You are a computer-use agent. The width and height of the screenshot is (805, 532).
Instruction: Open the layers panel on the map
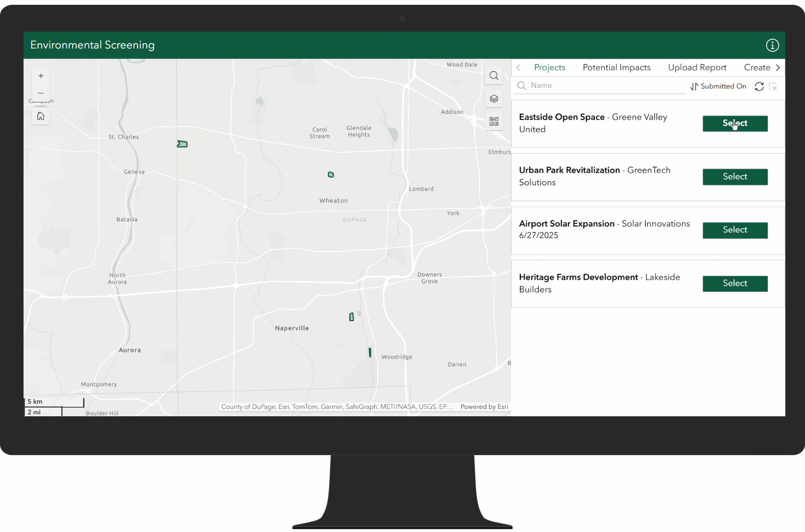tap(494, 98)
